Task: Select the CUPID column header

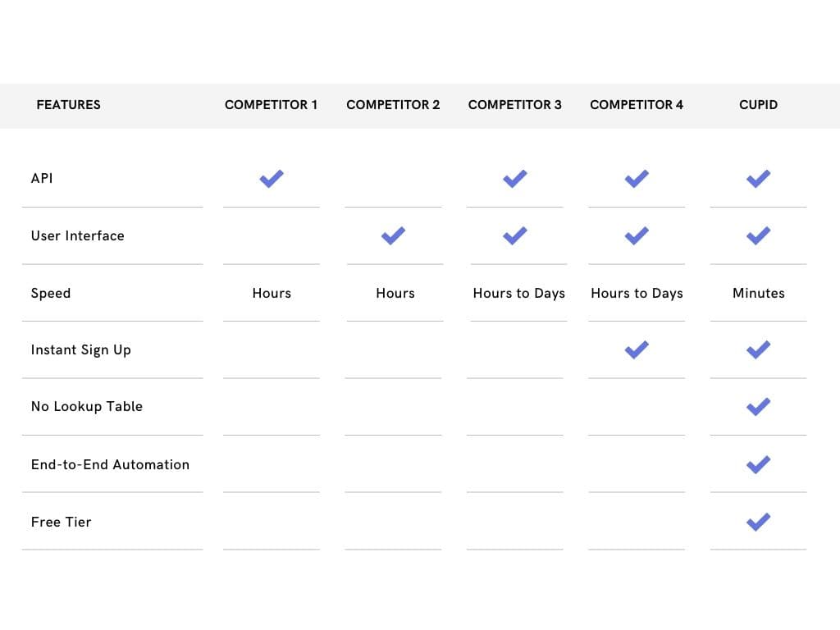Action: (758, 105)
